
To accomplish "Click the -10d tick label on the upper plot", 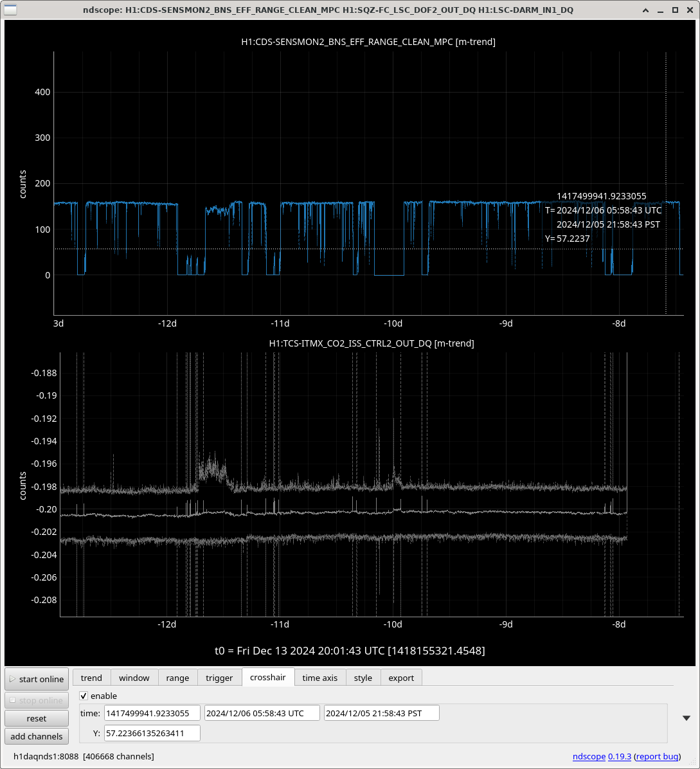I will [x=393, y=323].
